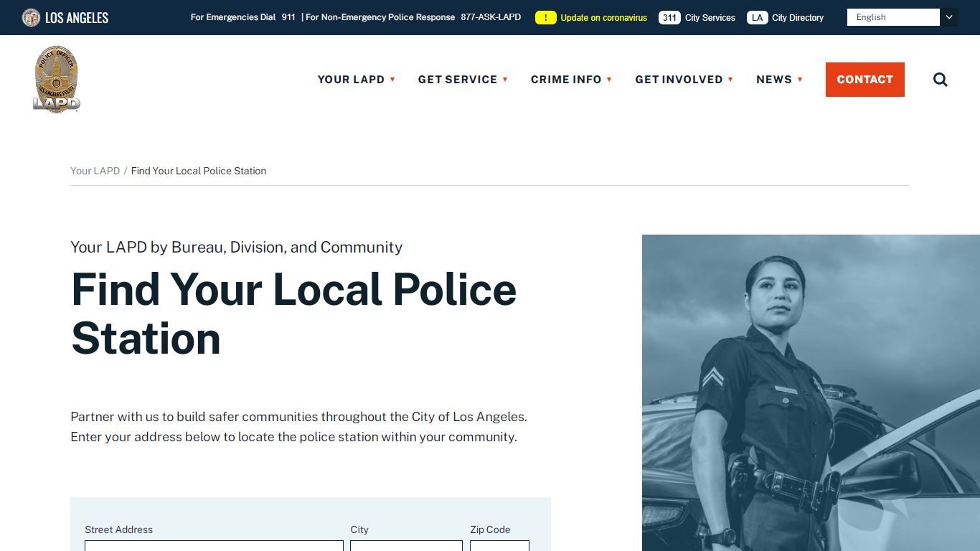Viewport: 980px width, 551px height.
Task: Click Find Your Local Police Station breadcrumb text
Action: point(199,171)
